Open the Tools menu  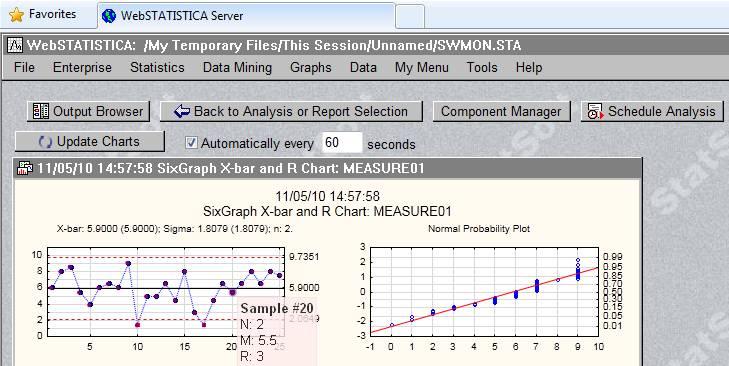[x=482, y=67]
